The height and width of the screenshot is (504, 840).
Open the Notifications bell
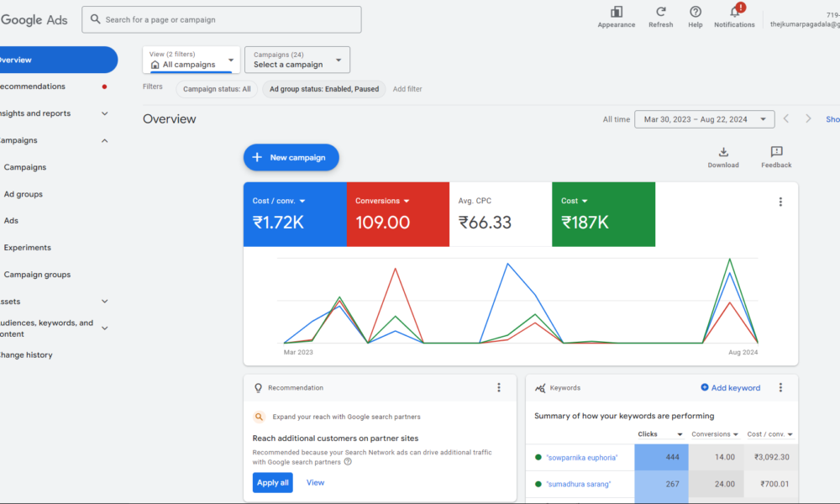pos(734,12)
